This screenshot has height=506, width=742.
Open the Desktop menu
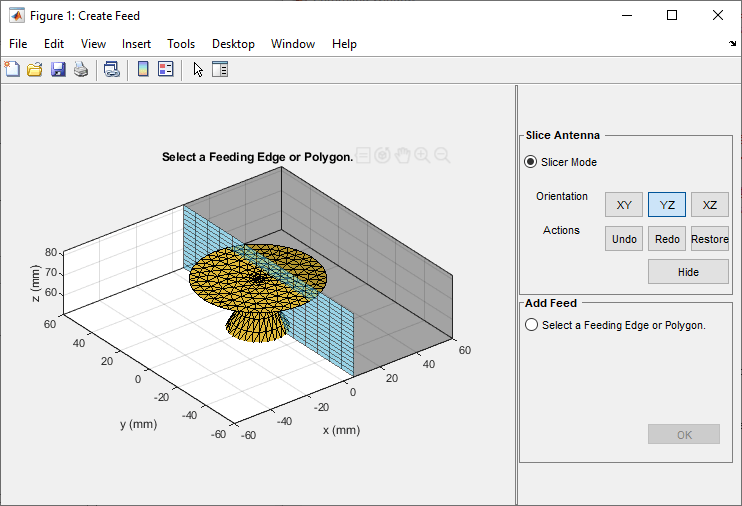[x=233, y=44]
